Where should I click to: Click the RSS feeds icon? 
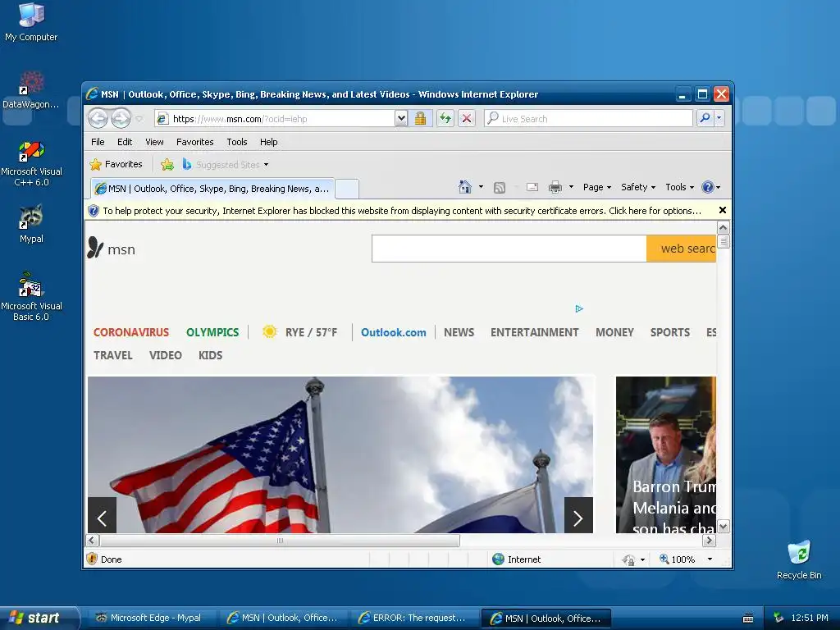pos(500,188)
